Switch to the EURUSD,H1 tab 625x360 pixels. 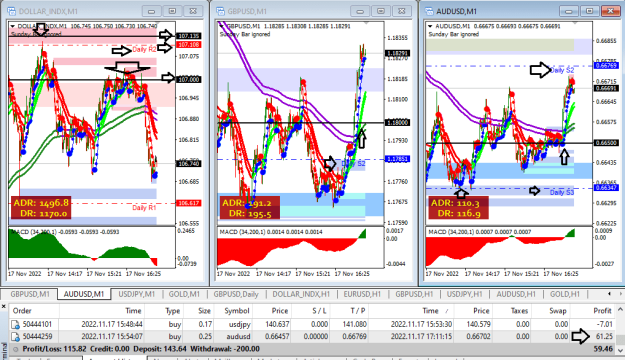coord(362,294)
